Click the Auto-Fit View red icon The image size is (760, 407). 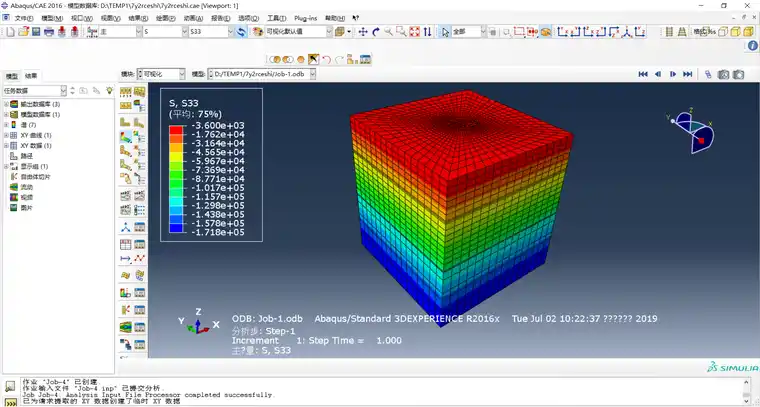click(x=414, y=32)
